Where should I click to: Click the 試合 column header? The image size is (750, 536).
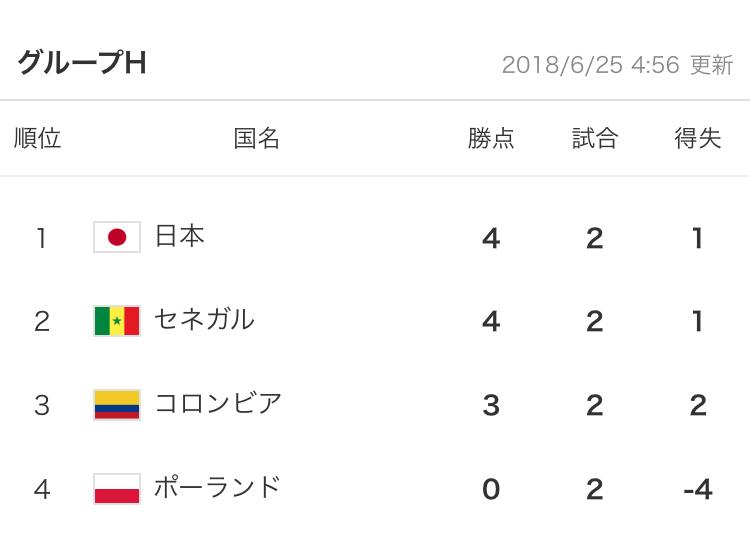click(595, 139)
